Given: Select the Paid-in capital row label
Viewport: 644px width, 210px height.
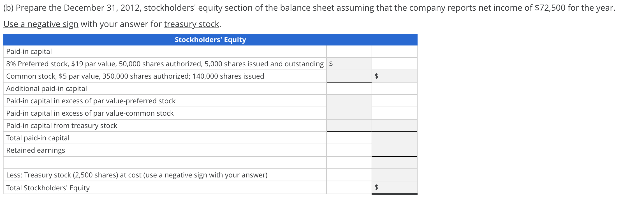Looking at the screenshot, I should tap(29, 51).
